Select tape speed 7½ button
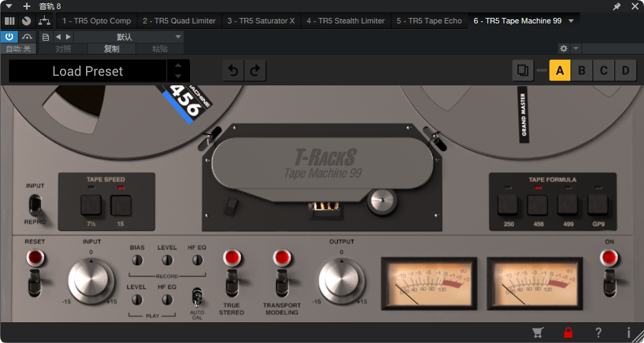This screenshot has width=644, height=343. pos(91,205)
